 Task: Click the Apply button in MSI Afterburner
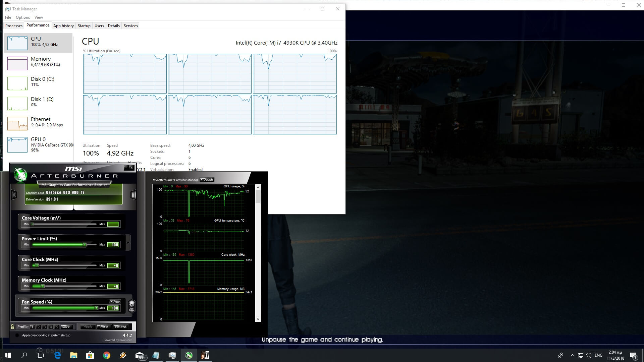point(88,327)
